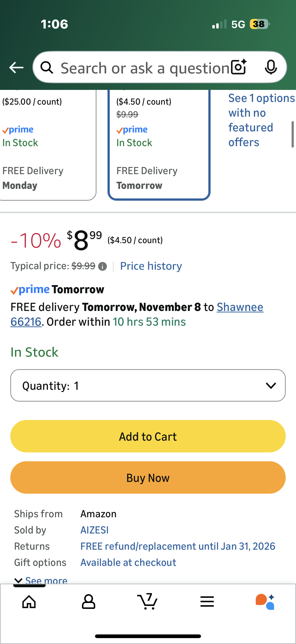Expand the See more details section

click(41, 580)
